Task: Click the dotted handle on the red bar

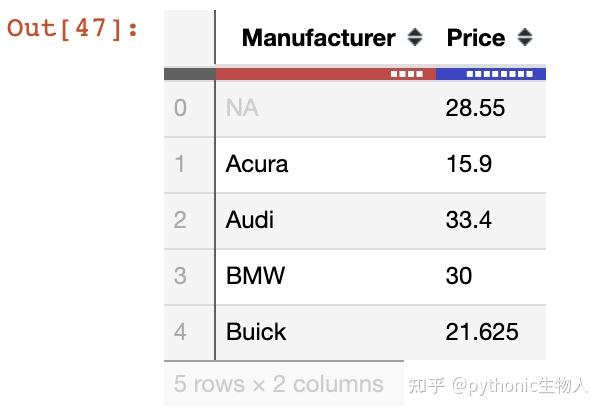Action: coord(407,74)
